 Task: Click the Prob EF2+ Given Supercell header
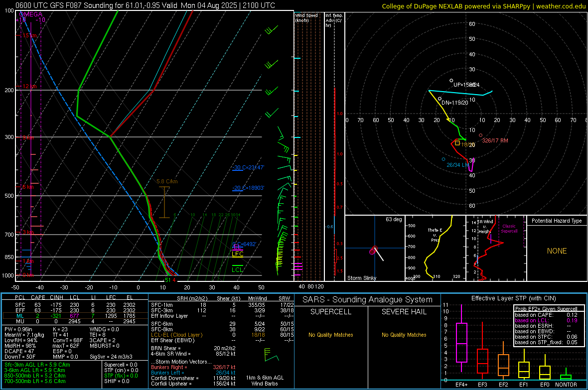click(x=546, y=309)
